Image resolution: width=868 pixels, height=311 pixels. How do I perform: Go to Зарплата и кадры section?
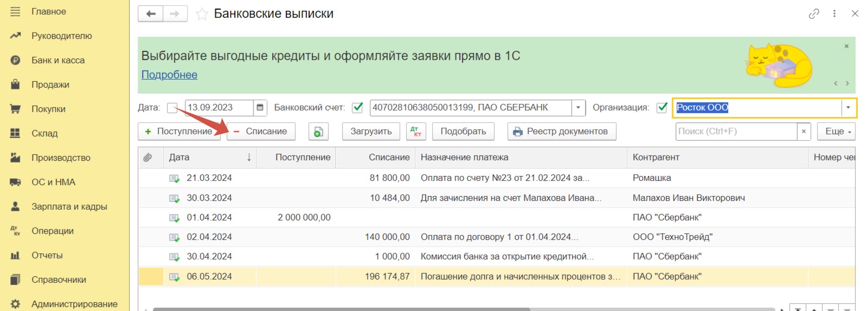pos(69,206)
